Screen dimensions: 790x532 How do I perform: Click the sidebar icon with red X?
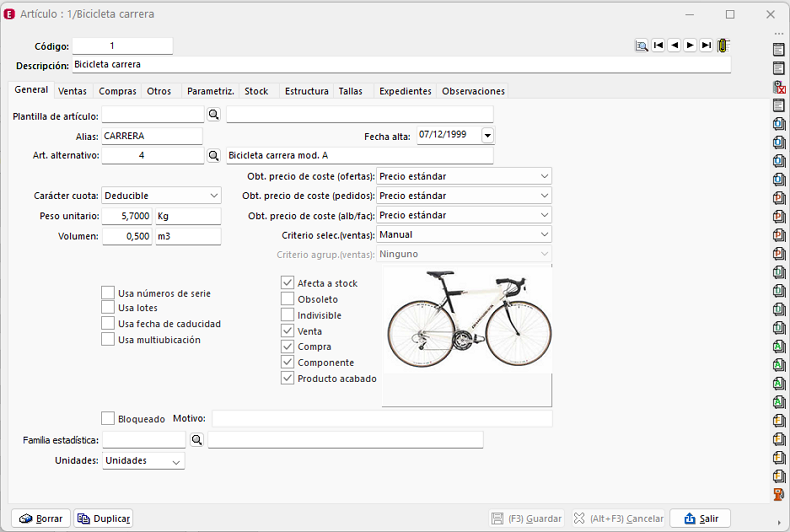[x=779, y=87]
